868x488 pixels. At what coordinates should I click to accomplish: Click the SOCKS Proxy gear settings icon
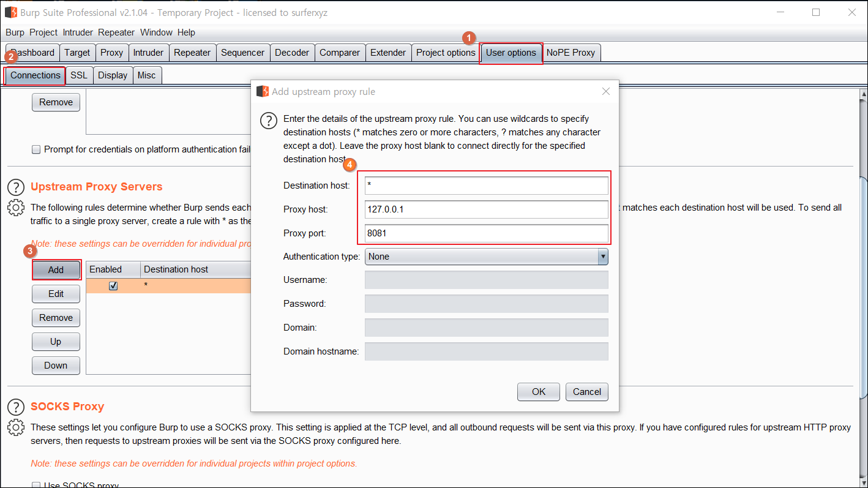(x=16, y=427)
